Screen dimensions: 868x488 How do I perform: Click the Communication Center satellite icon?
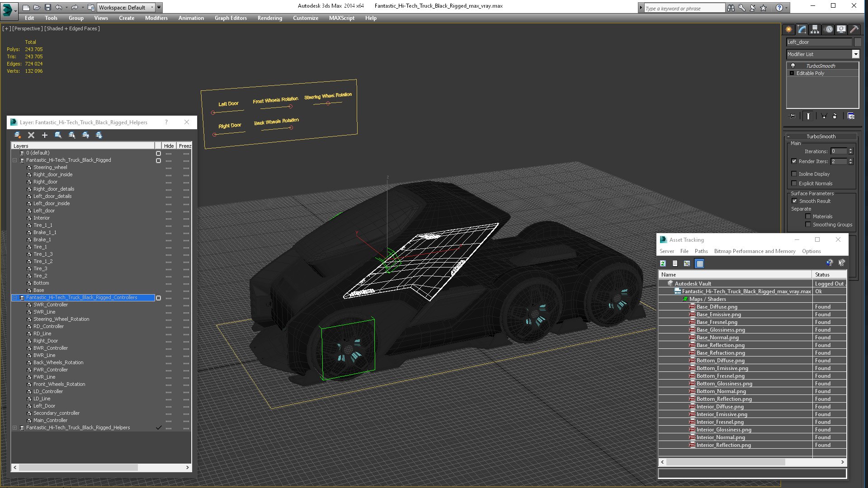tap(752, 8)
